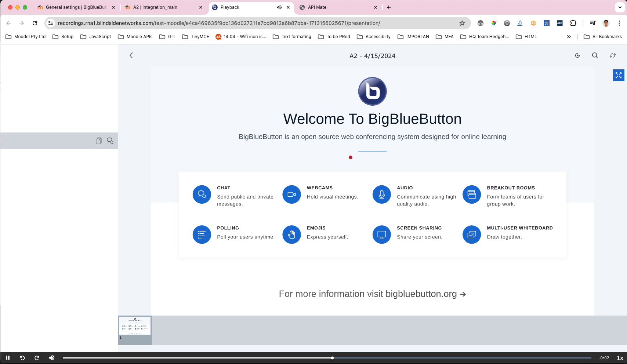View site information icon in address bar

51,23
